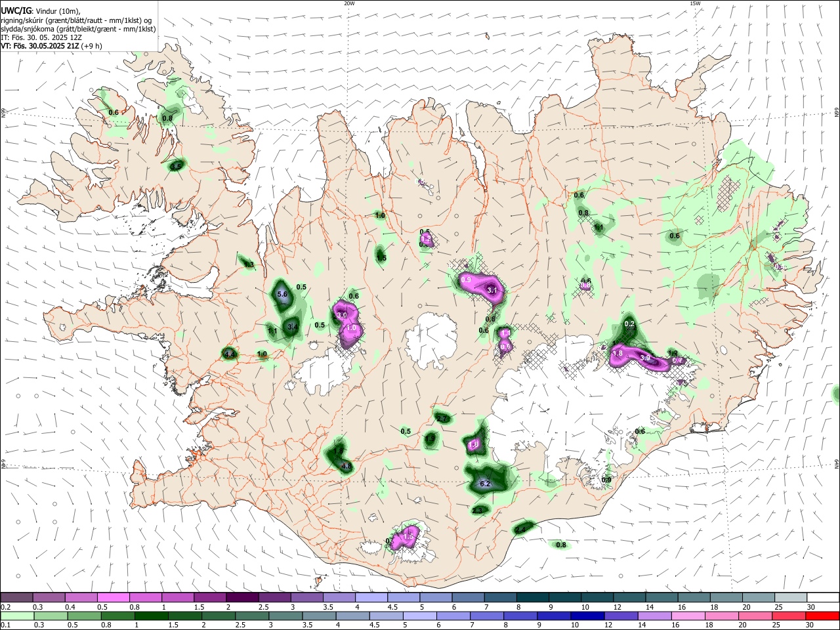Image resolution: width=840 pixels, height=630 pixels.
Task: Click the bright red 30 swatch in bottom legend
Action: click(822, 616)
